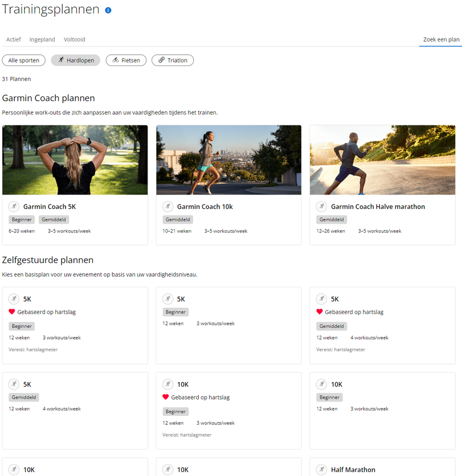
Task: Click running icon beside Garmin Coach 10k
Action: click(x=168, y=206)
